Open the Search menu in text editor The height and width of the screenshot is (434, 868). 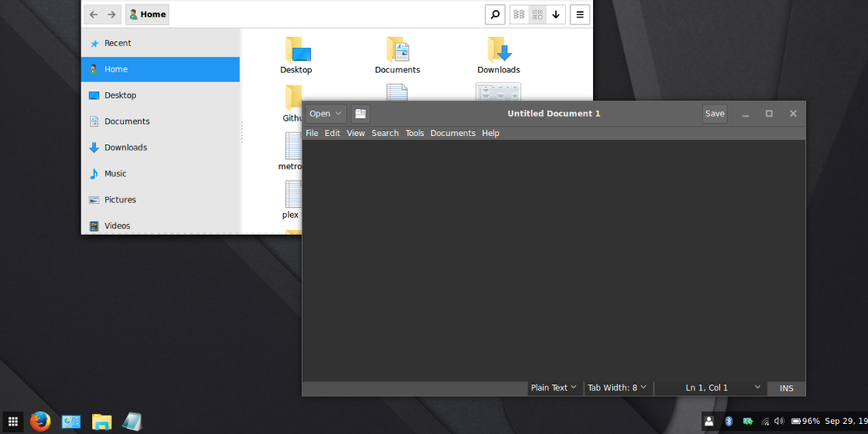385,133
